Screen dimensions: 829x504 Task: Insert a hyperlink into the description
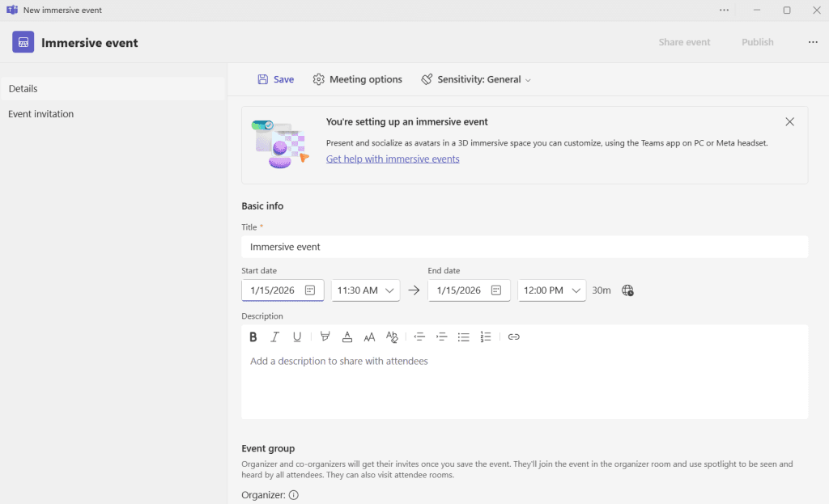(514, 337)
